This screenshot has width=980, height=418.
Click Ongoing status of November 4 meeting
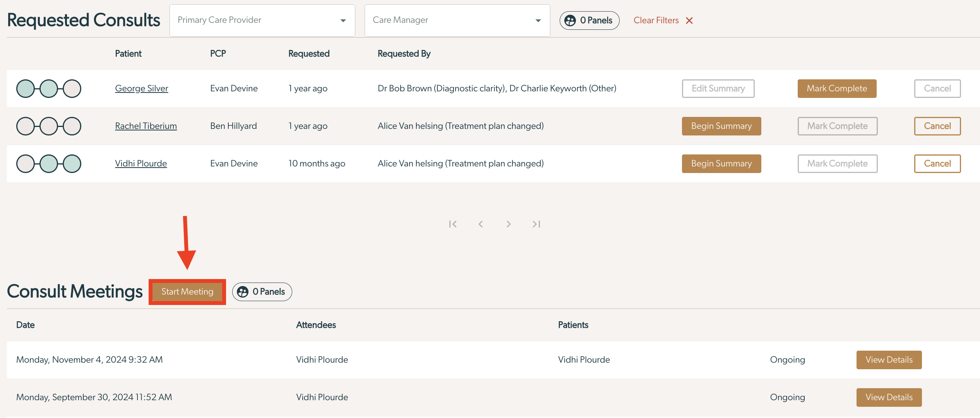[x=788, y=360]
